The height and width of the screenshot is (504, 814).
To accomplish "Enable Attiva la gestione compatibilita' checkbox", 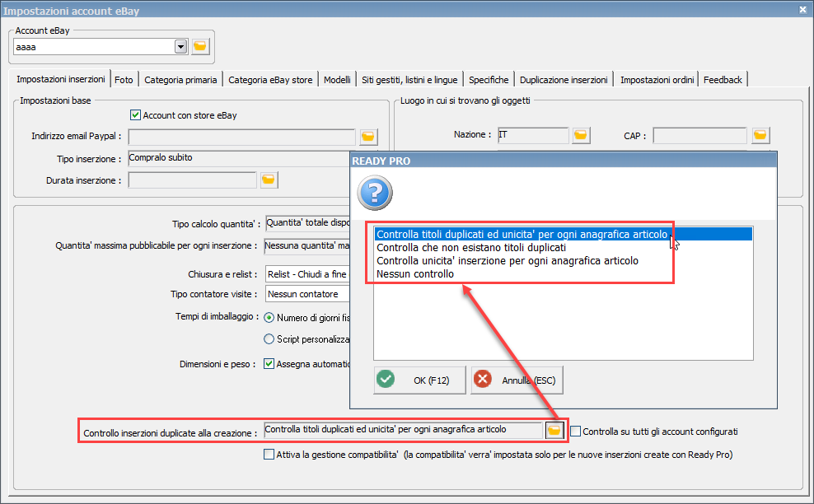I will pyautogui.click(x=269, y=454).
